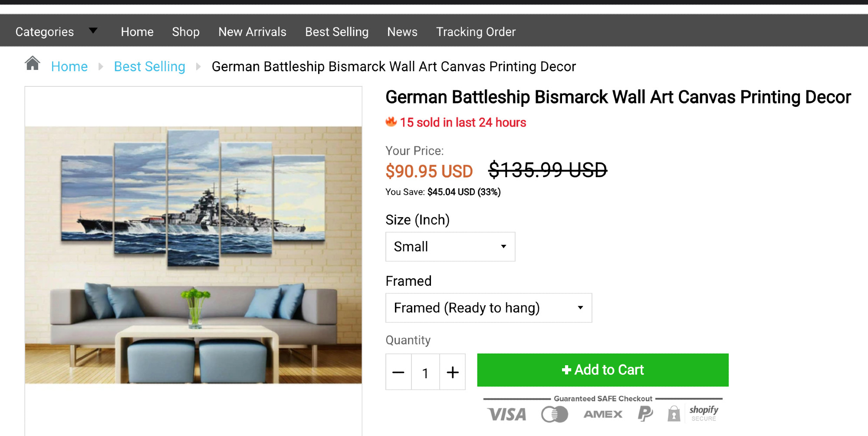Increase quantity with plus button
Screen dimensions: 868x436
[x=453, y=372]
